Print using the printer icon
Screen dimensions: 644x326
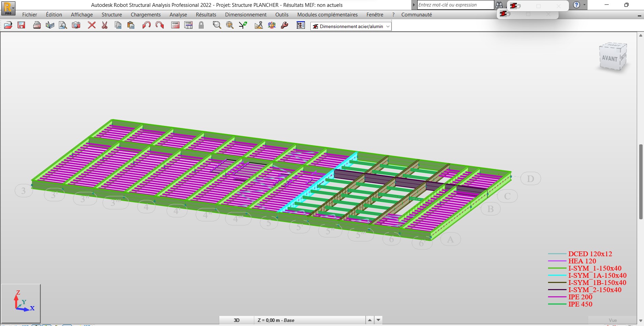tap(37, 25)
